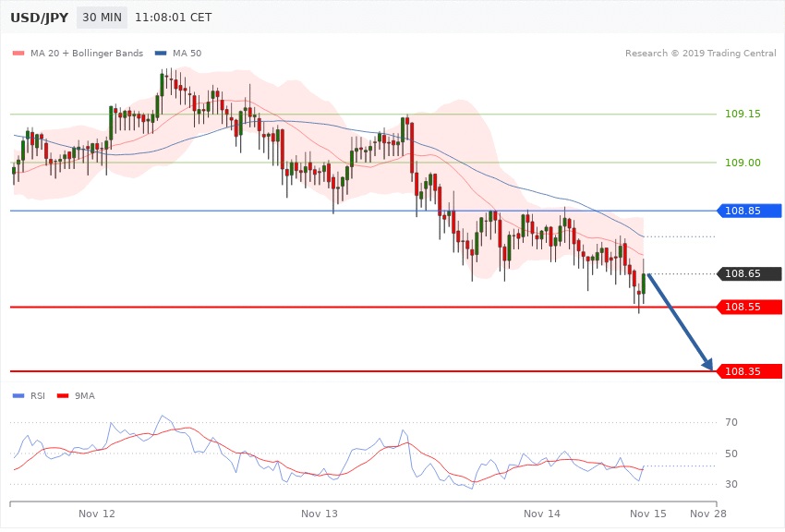Click the 9MA legend line marker
The height and width of the screenshot is (532, 785).
[x=63, y=395]
